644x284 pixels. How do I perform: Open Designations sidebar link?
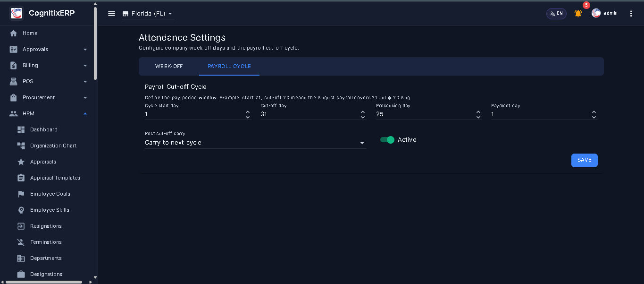47,274
